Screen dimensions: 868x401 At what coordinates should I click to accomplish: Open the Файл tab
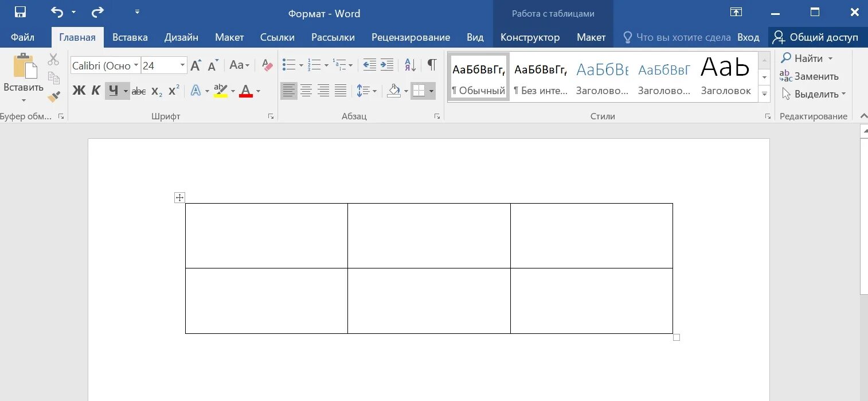[x=22, y=37]
